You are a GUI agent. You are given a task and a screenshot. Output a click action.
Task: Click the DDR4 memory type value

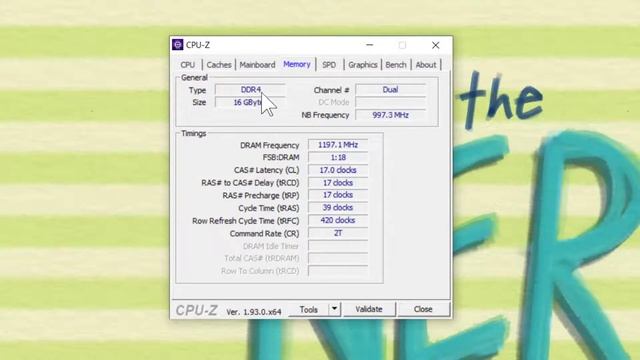click(250, 90)
